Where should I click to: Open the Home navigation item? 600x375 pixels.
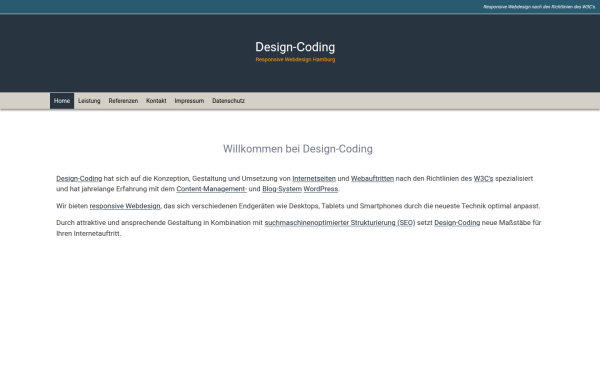(62, 101)
